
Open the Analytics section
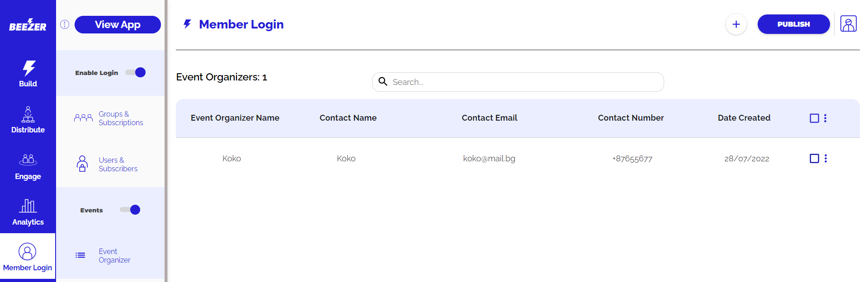pos(28,212)
